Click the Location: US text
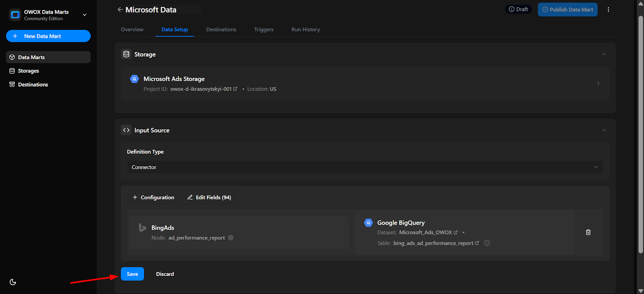This screenshot has height=294, width=644. point(262,89)
